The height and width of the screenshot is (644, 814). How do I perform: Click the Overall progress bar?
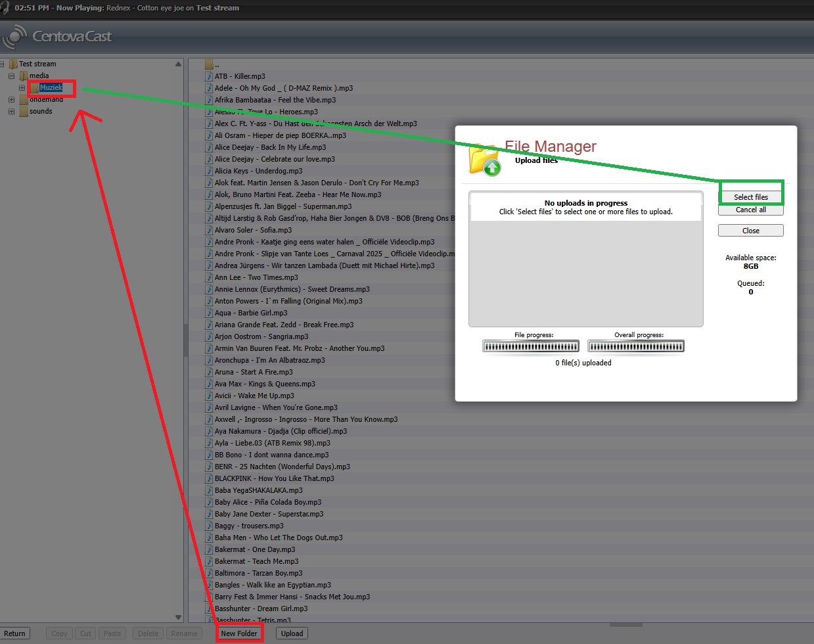pos(635,346)
